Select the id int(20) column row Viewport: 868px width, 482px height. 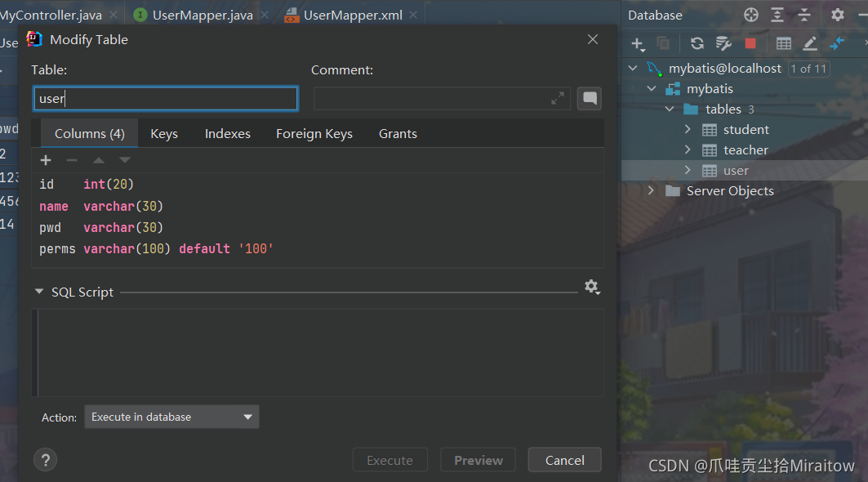coord(317,184)
